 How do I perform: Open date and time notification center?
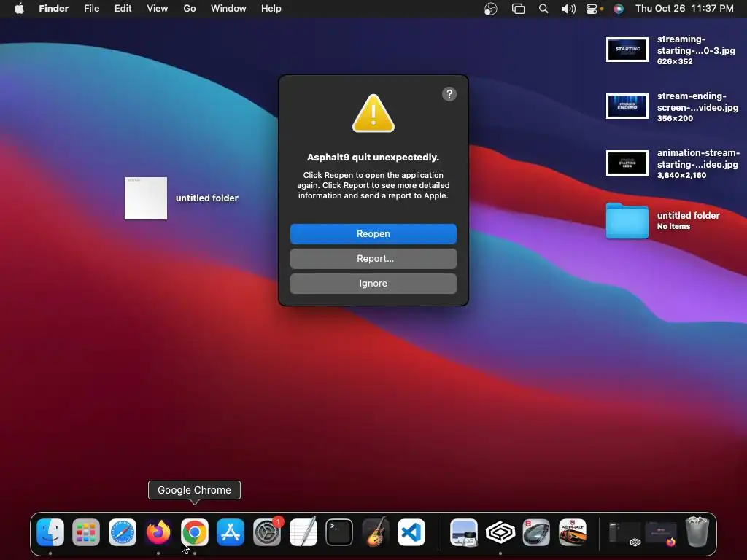coord(684,9)
